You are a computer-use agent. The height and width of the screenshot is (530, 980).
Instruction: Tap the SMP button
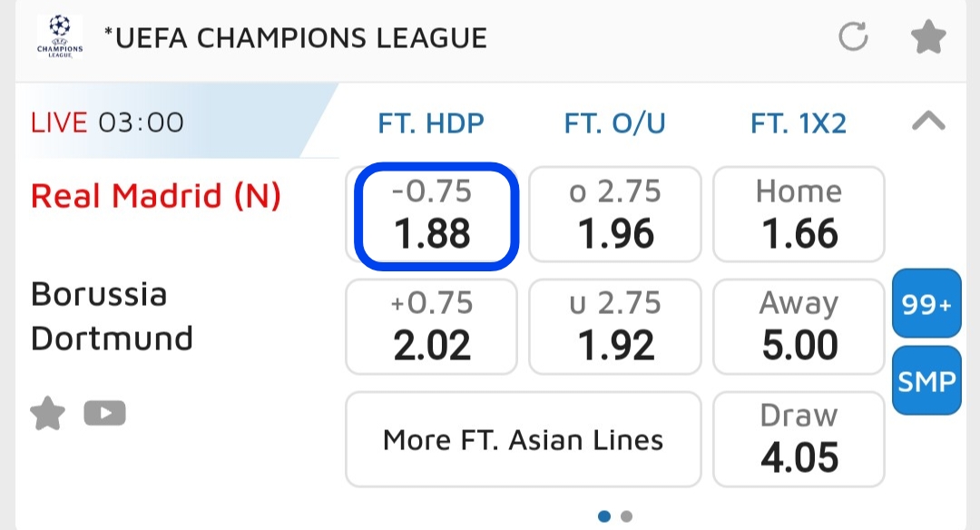tap(926, 381)
